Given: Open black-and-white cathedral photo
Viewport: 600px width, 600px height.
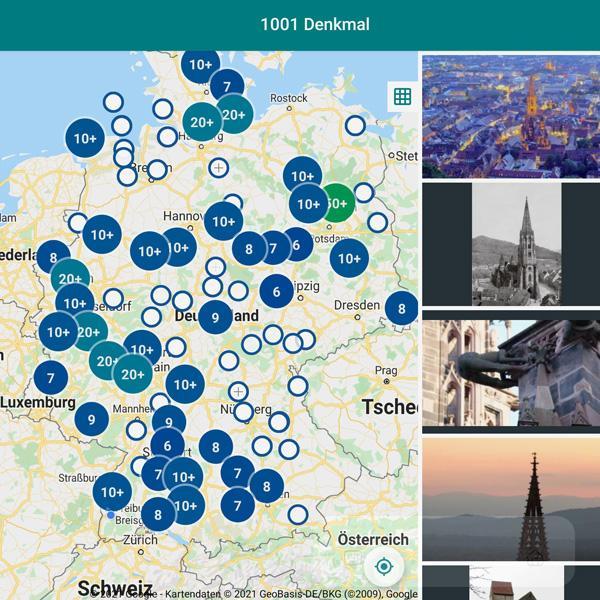Looking at the screenshot, I should click(517, 244).
